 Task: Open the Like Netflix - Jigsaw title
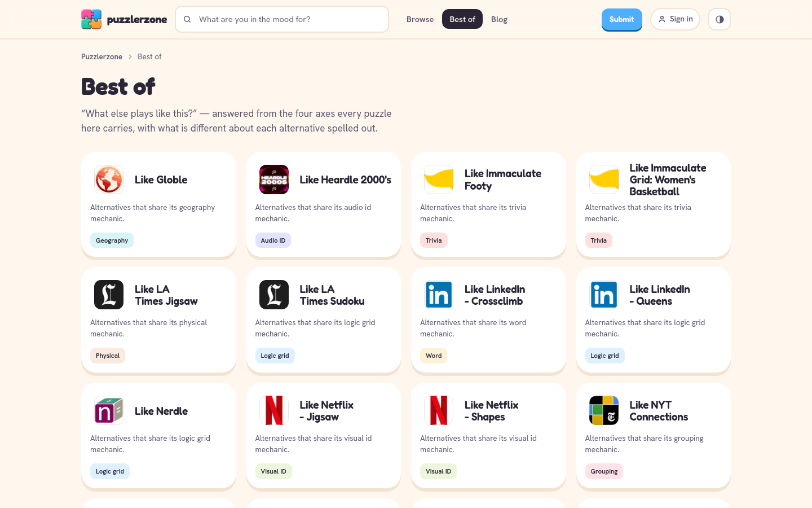point(326,410)
